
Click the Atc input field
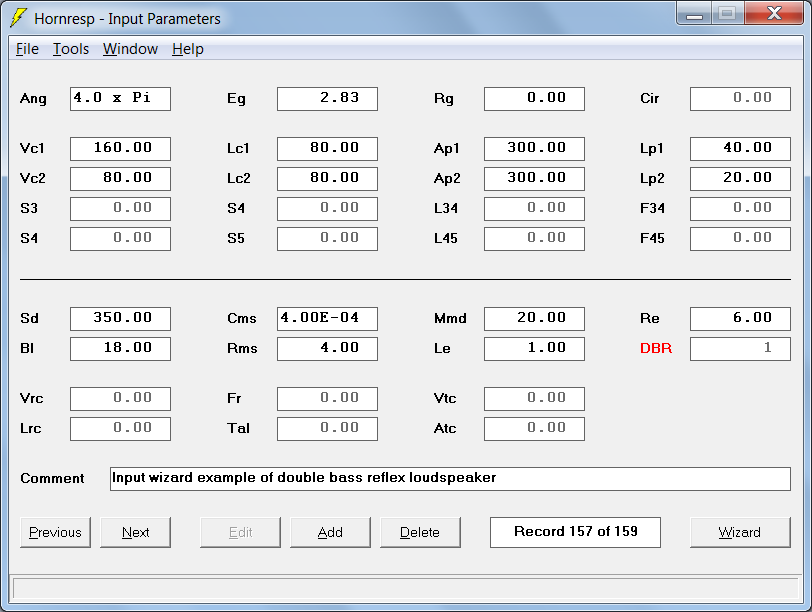534,429
